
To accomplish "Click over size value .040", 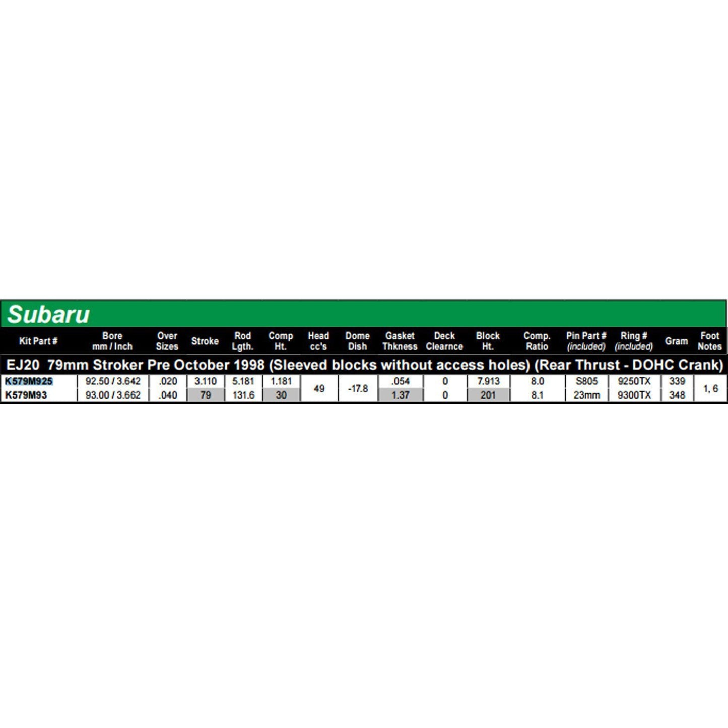I will [168, 395].
